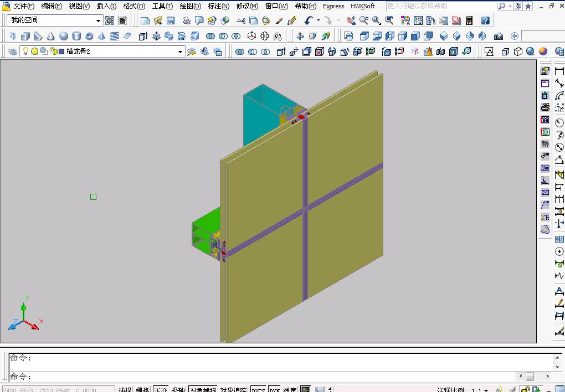Toggle Ortho mode 正交

(160, 389)
